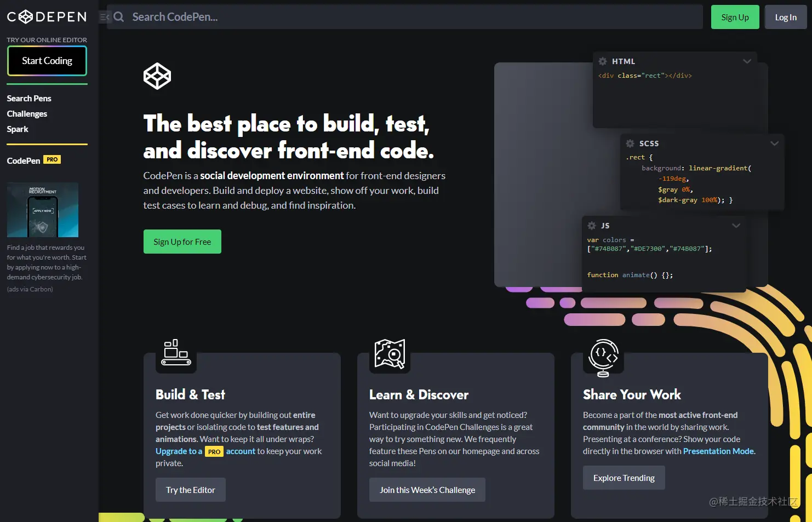Click the PRO badge next to CodePen in the sidebar
The image size is (812, 522).
pos(52,159)
